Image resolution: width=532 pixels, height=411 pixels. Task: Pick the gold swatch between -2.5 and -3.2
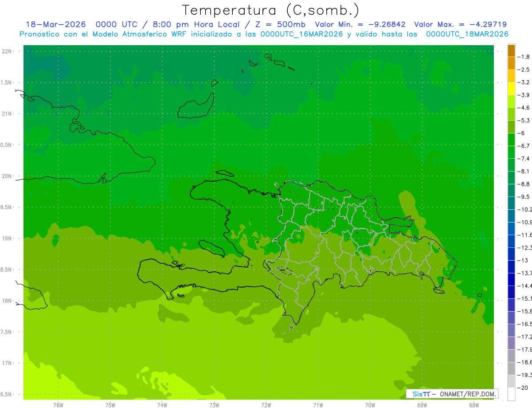coord(511,76)
